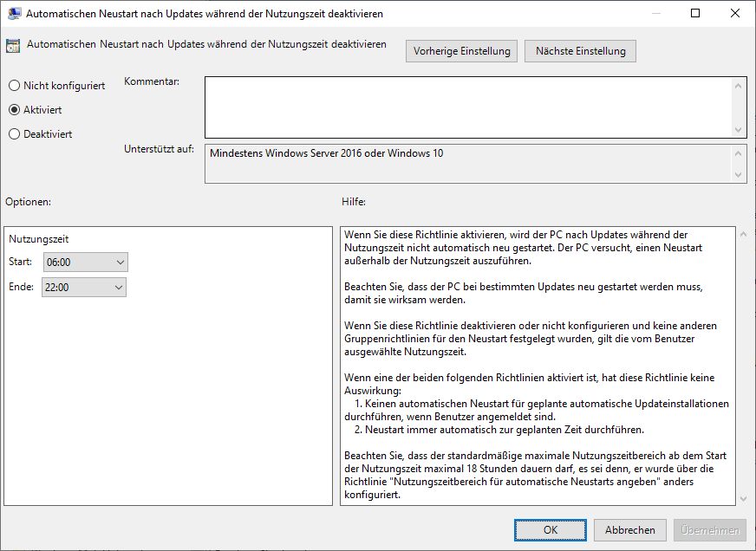Click the policy icon in the title bar
Viewport: 756px width, 551px height.
tap(15, 14)
